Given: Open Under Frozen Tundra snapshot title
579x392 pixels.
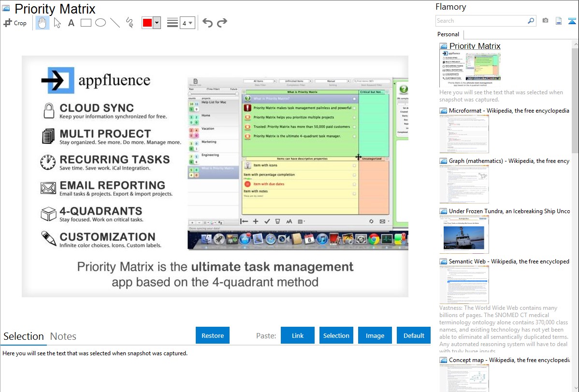Looking at the screenshot, I should (509, 211).
